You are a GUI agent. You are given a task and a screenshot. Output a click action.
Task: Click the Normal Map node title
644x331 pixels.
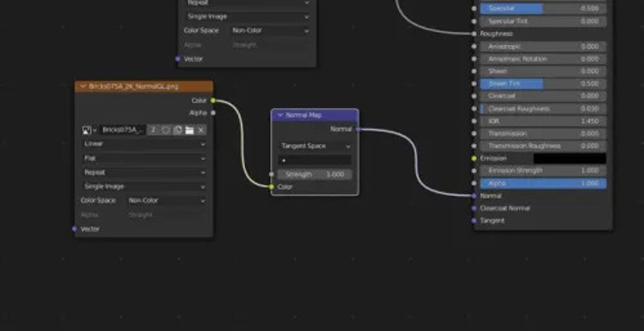[x=304, y=115]
